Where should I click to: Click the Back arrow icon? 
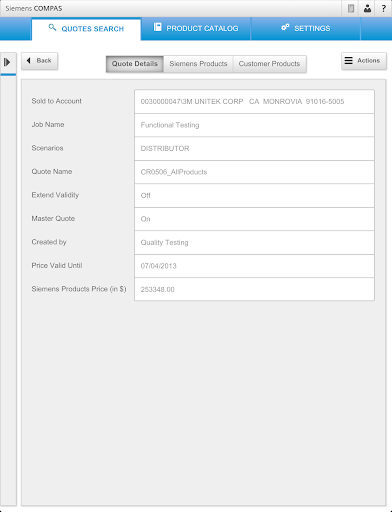click(x=29, y=60)
